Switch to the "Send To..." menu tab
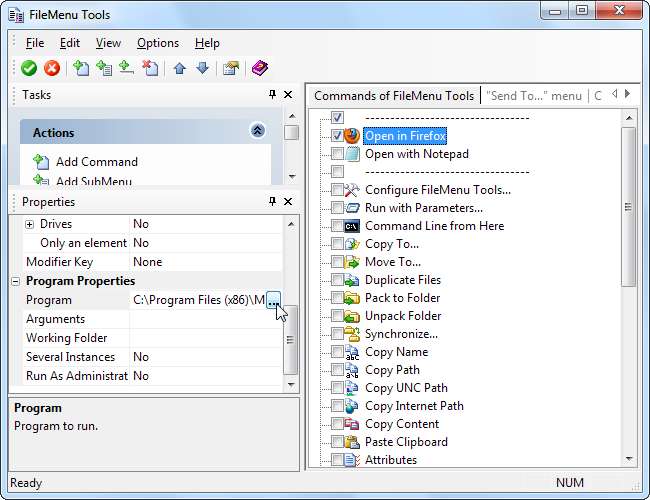Screen dimensions: 650x500 click(x=533, y=95)
